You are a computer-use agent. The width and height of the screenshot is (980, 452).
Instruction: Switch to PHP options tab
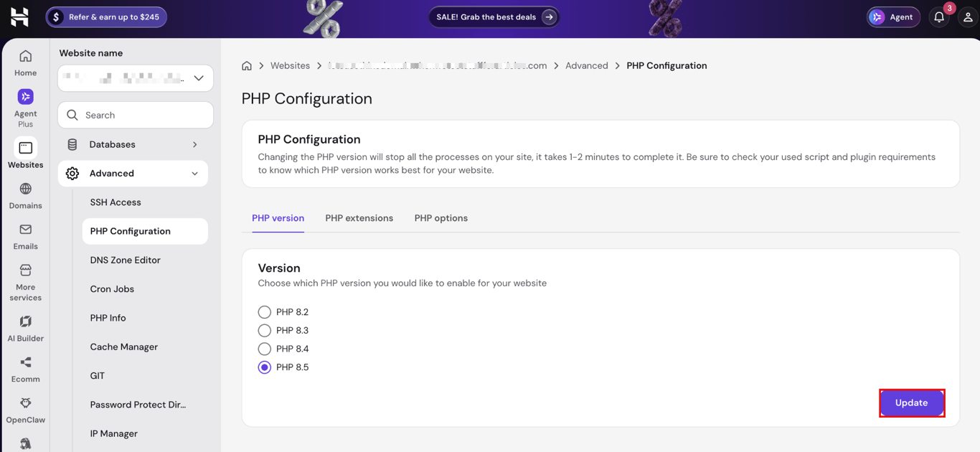point(440,218)
